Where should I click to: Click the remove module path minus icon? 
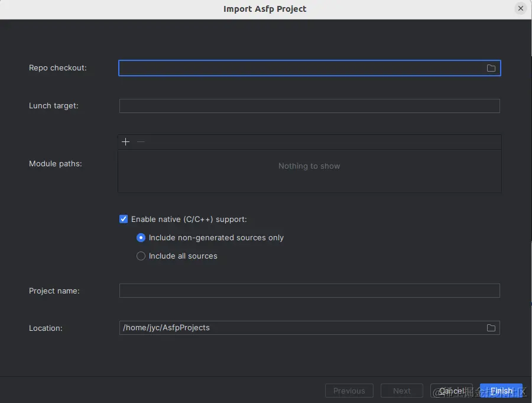[141, 141]
